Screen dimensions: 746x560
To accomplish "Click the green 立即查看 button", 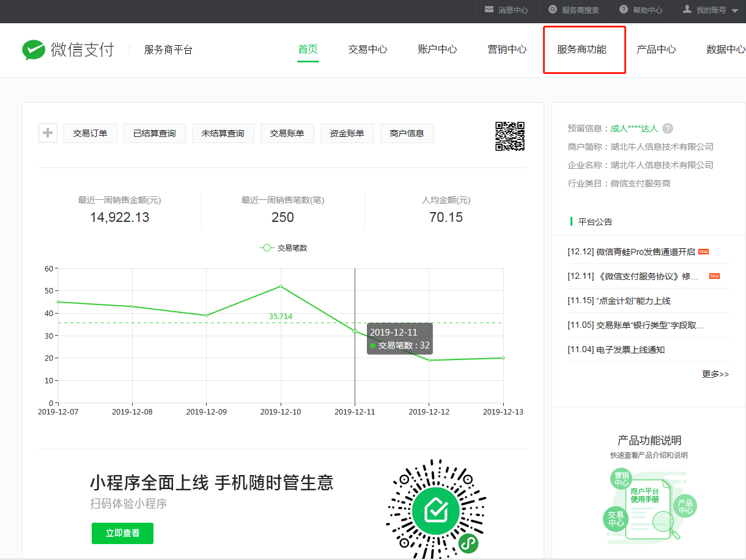I will coord(122,533).
